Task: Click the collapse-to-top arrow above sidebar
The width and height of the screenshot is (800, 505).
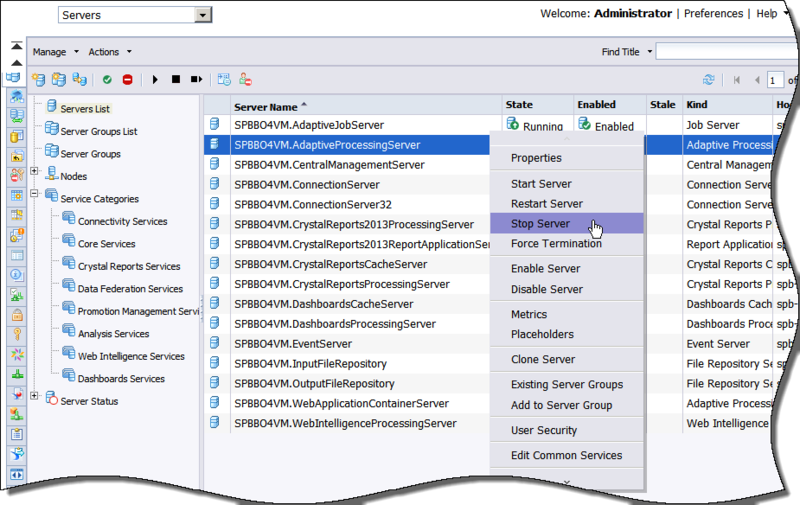Action: pos(16,46)
